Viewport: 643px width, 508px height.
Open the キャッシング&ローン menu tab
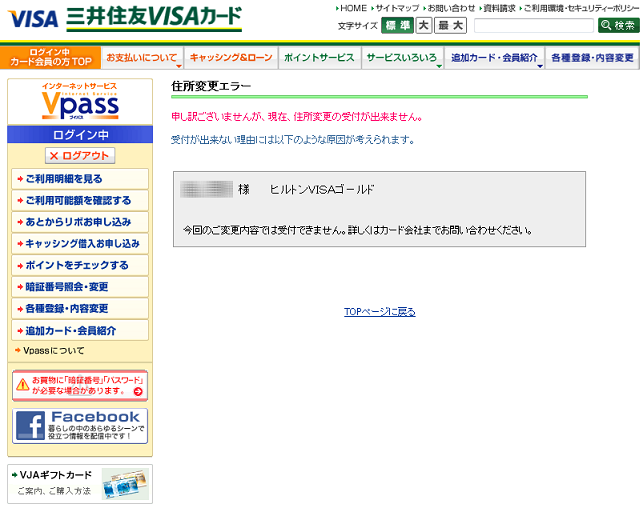click(231, 58)
